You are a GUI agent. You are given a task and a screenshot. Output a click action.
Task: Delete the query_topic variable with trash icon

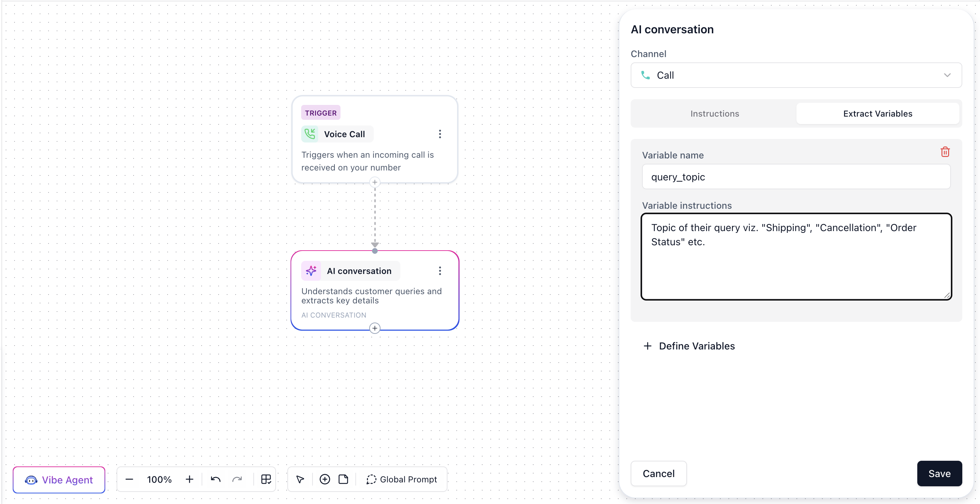[945, 152]
